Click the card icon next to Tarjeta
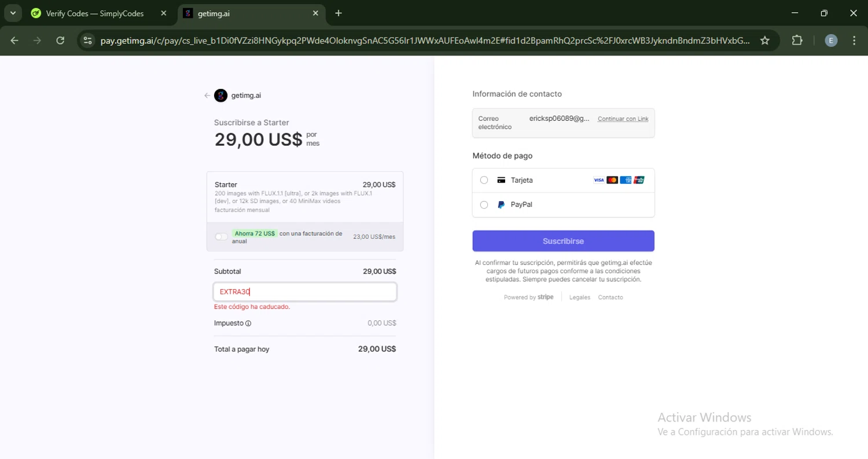The image size is (868, 459). [x=501, y=180]
